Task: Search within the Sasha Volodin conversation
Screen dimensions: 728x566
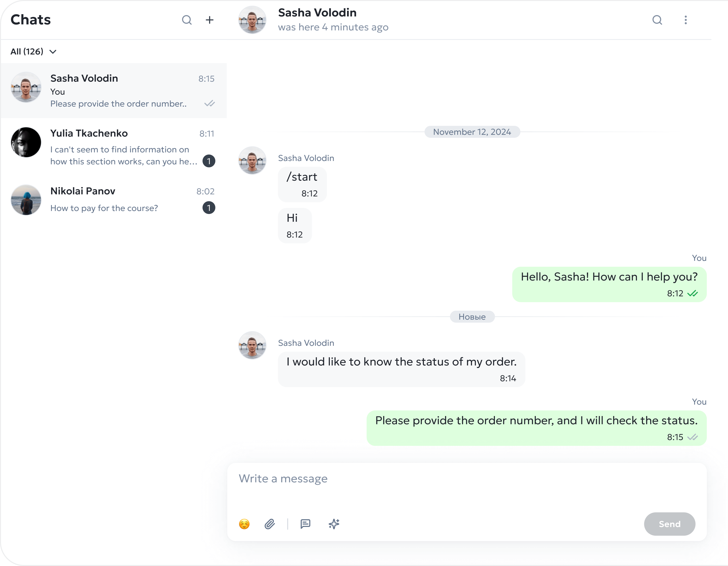Action: click(x=657, y=20)
